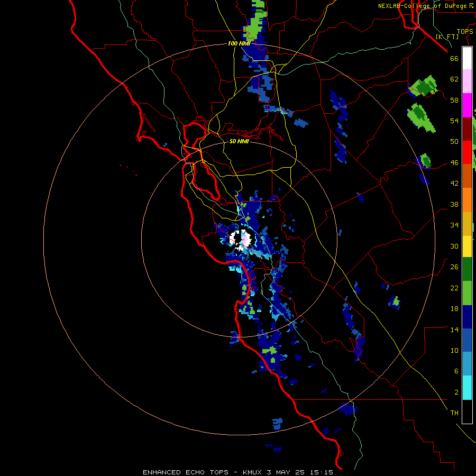Click the 'TOPS' legend title
The width and height of the screenshot is (476, 476).
pyautogui.click(x=465, y=32)
